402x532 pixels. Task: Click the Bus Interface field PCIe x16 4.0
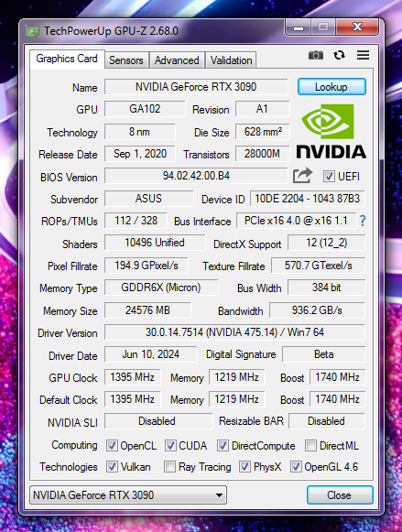click(x=296, y=221)
